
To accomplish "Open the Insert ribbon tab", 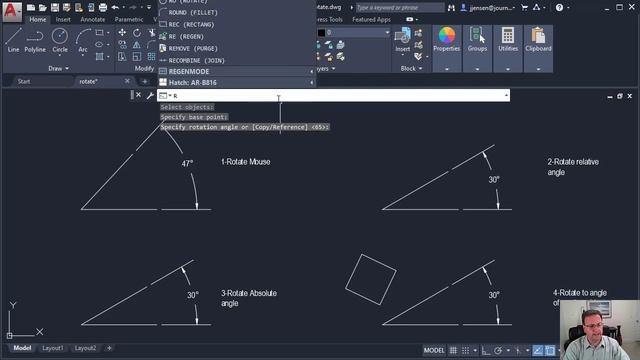I will [x=63, y=19].
